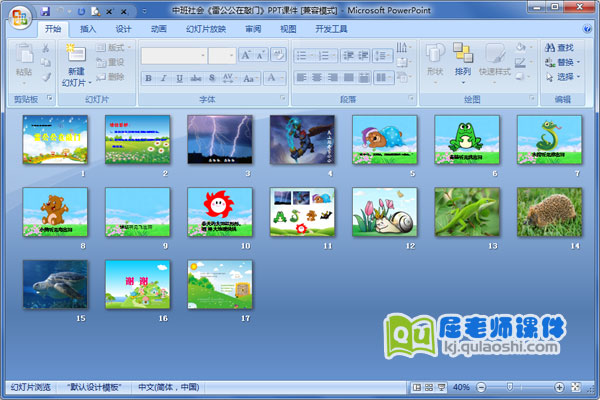The image size is (600, 400).
Task: Toggle Italic formatting
Action: [x=164, y=78]
